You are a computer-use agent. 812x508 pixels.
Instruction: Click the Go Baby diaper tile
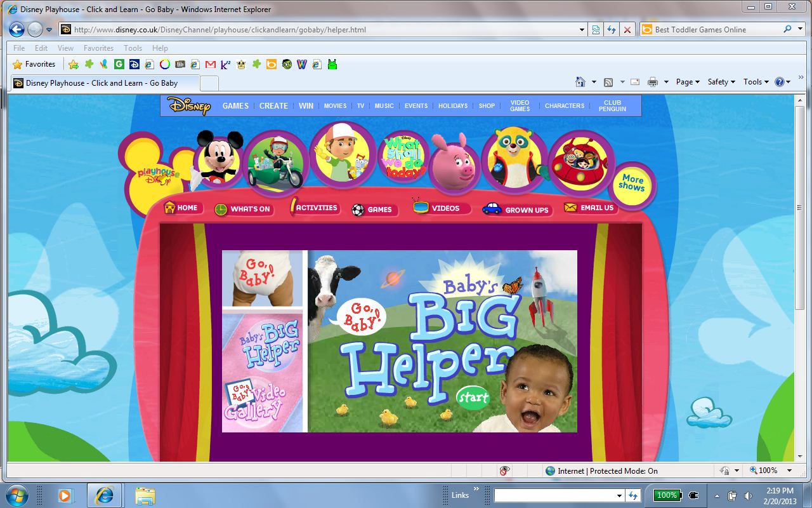262,278
